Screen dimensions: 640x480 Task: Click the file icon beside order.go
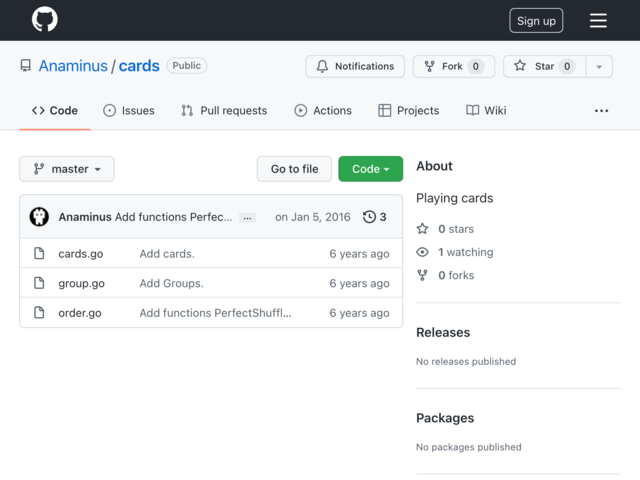coord(39,313)
